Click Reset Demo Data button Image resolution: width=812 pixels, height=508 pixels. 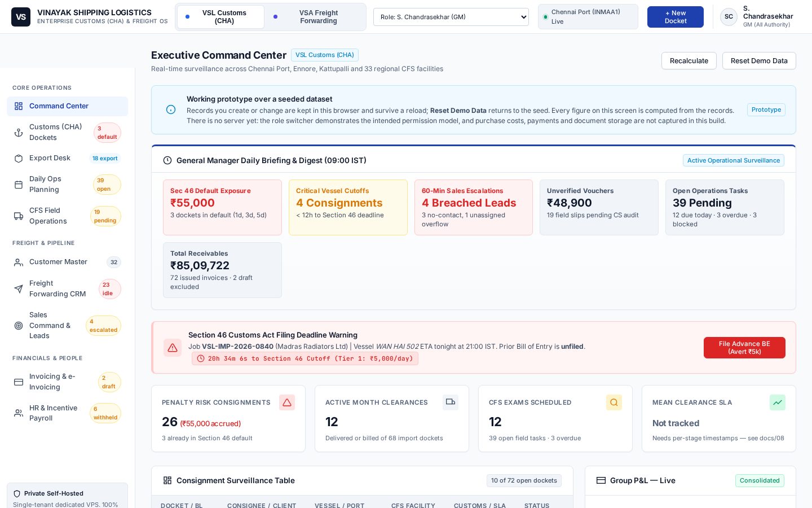point(759,61)
